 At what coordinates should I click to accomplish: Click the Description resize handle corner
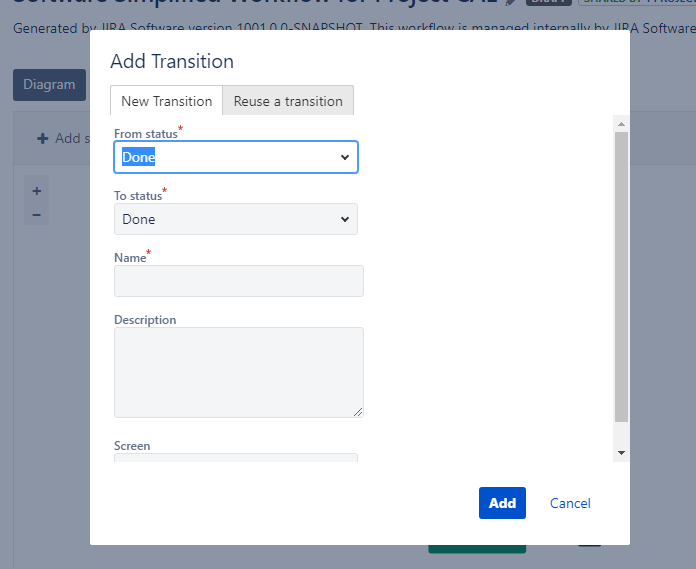pos(358,412)
